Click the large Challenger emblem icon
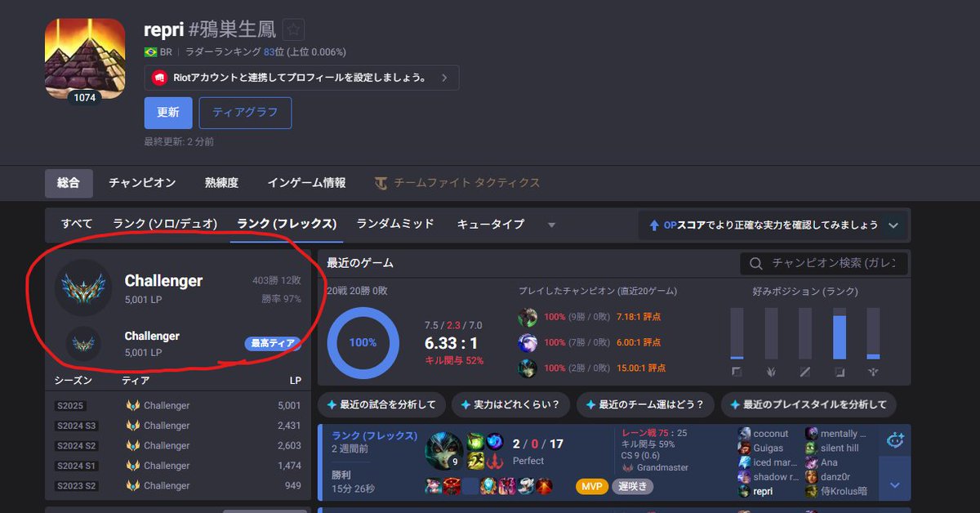The width and height of the screenshot is (980, 513). click(83, 288)
